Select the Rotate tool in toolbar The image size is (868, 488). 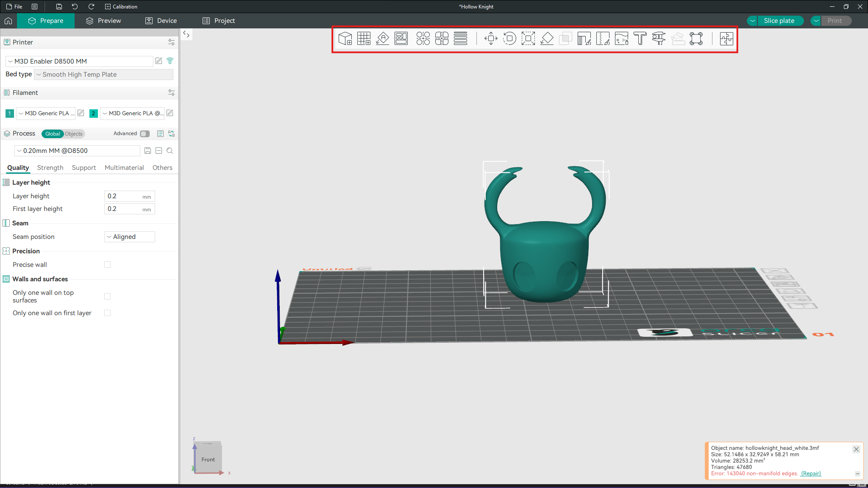point(509,39)
